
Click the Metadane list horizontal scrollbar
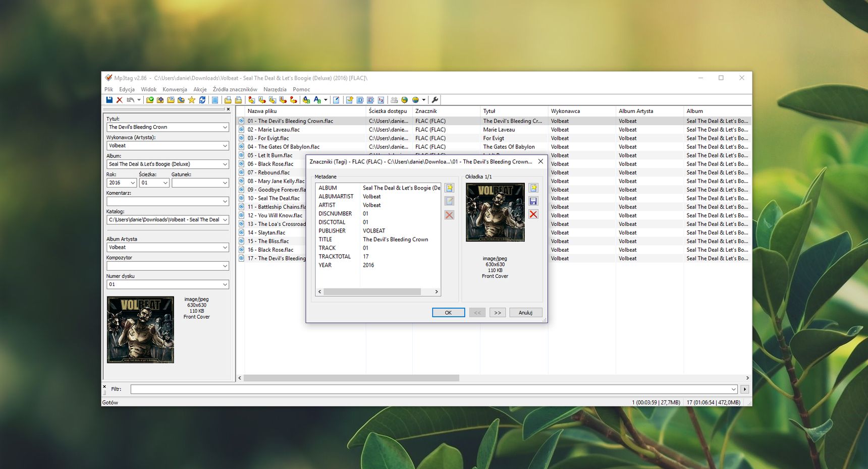point(372,291)
